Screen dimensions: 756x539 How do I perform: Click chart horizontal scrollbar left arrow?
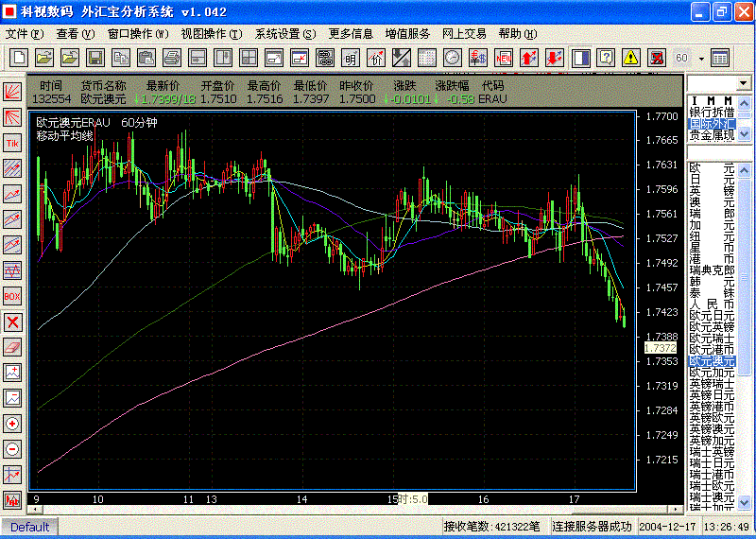(x=34, y=509)
